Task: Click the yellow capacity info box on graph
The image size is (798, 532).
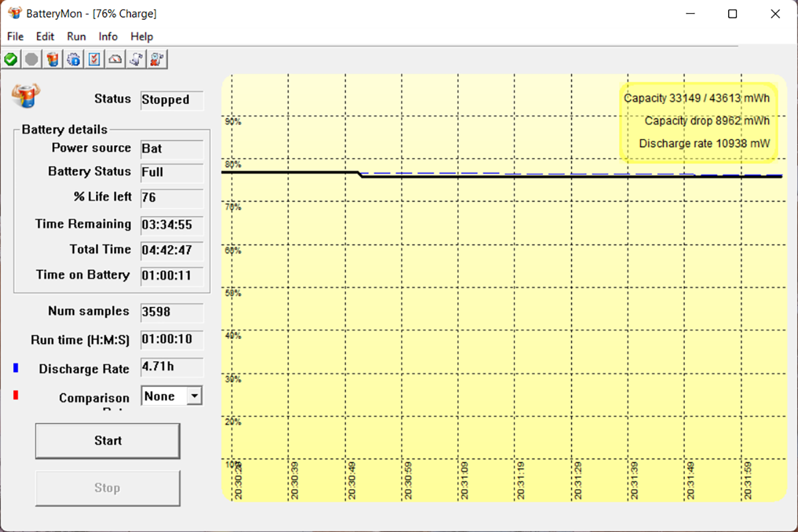Action: point(698,121)
